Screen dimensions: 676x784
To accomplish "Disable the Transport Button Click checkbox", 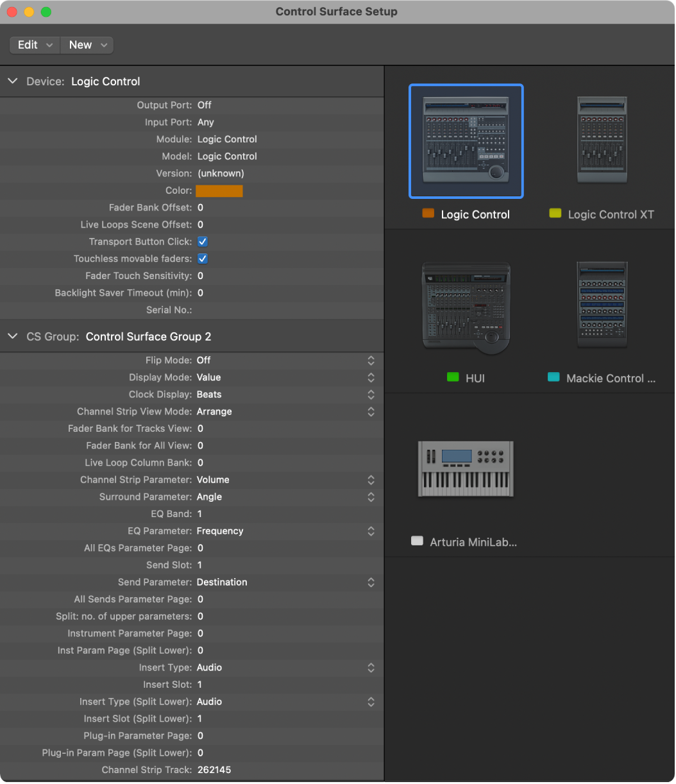I will 202,242.
